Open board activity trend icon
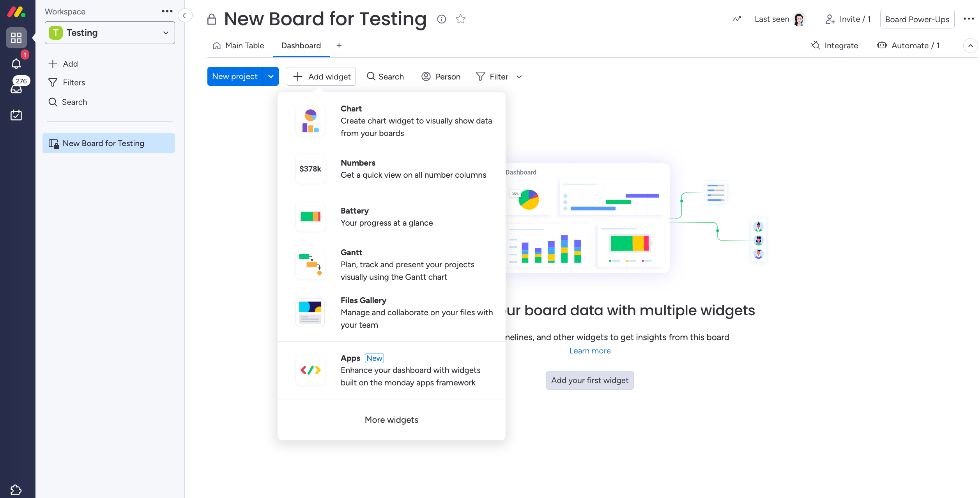The image size is (980, 498). coord(736,19)
